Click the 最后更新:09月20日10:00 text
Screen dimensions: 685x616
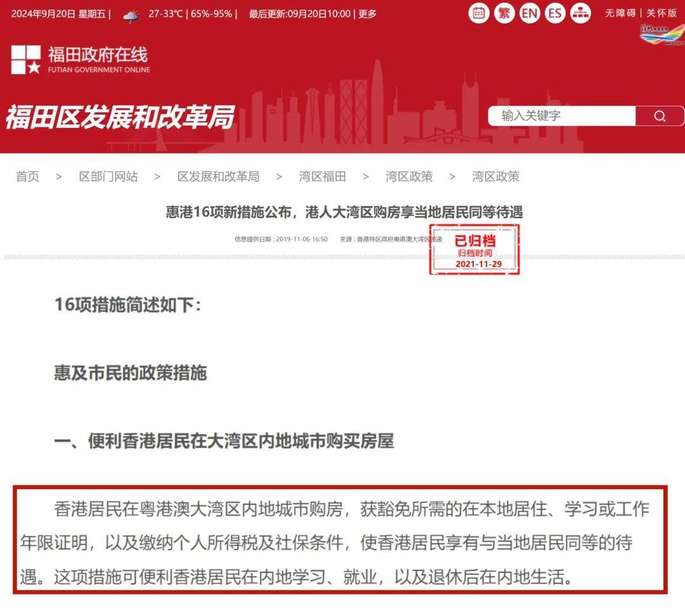(299, 14)
